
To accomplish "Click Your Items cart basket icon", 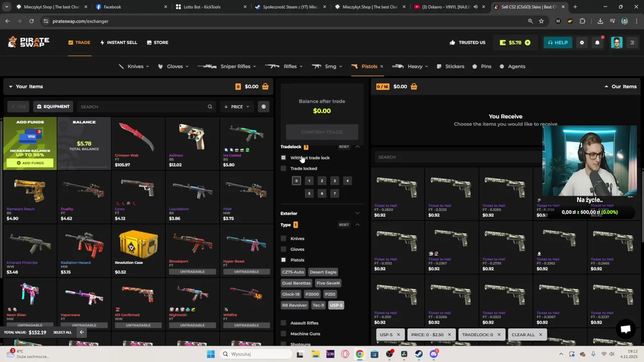I will click(265, 86).
